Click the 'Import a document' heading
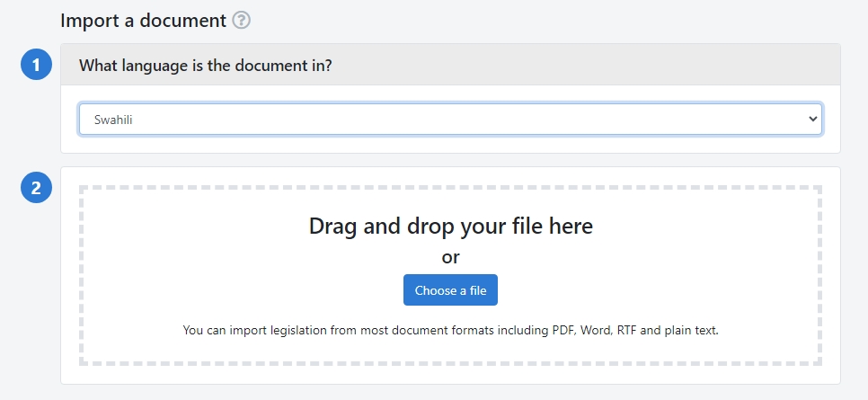The height and width of the screenshot is (400, 868). click(143, 20)
